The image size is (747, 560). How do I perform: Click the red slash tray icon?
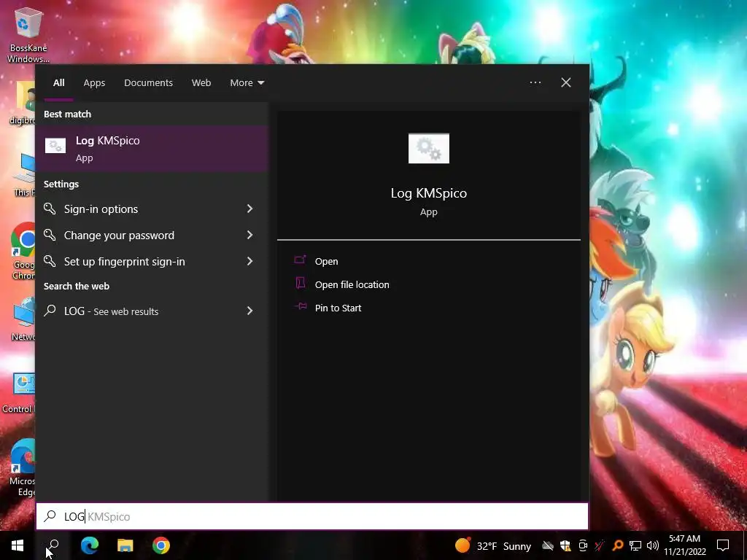click(600, 545)
